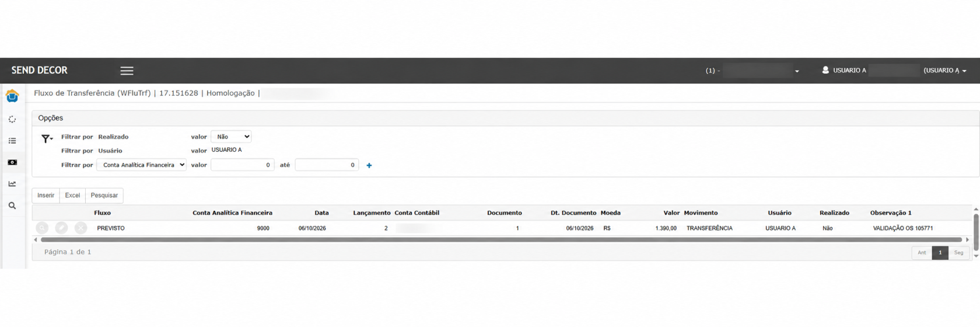
Task: Open the line chart sidebar icon
Action: [x=12, y=184]
